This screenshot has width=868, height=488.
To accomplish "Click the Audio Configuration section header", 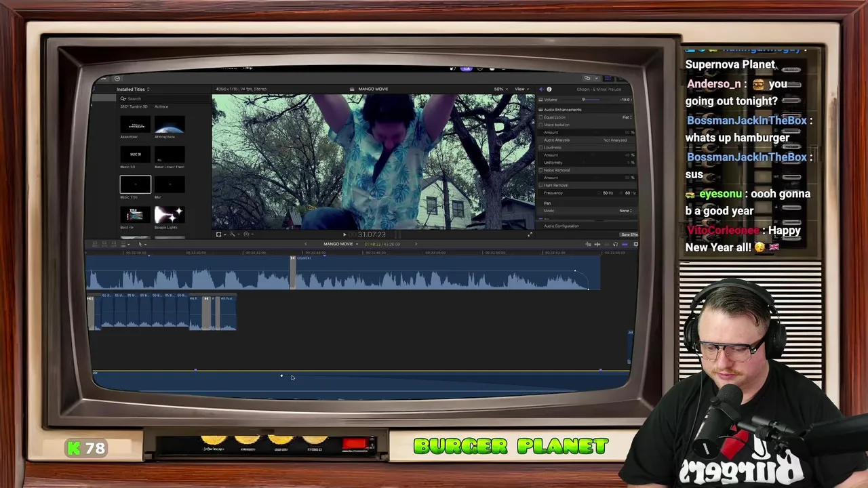I will pyautogui.click(x=561, y=226).
